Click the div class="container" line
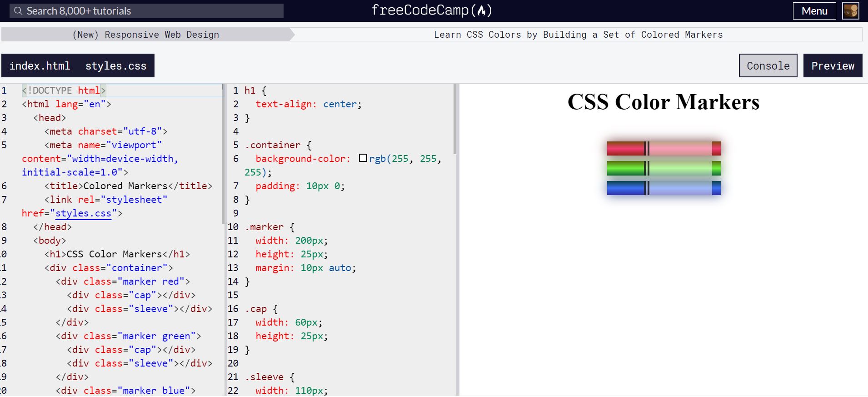This screenshot has width=868, height=397. [x=109, y=268]
